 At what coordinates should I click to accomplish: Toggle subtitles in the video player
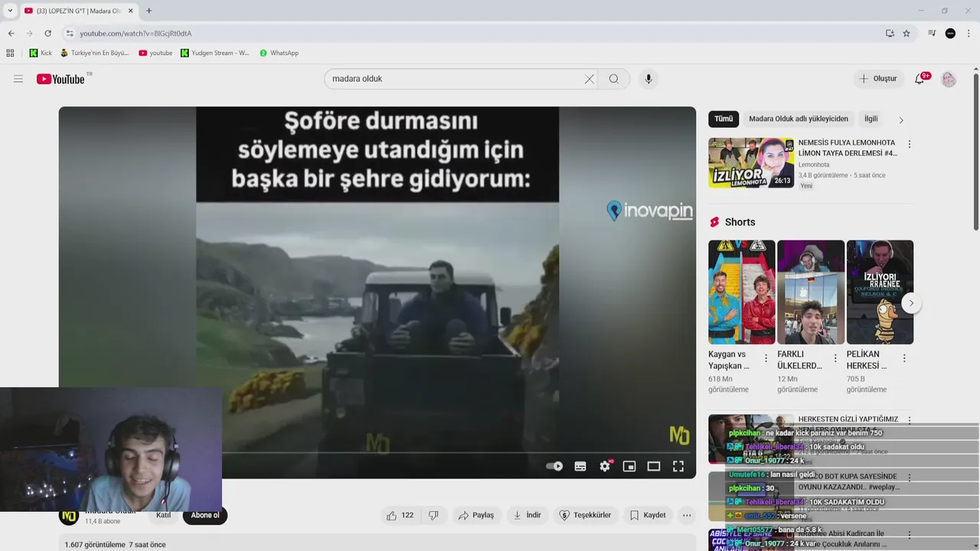580,466
